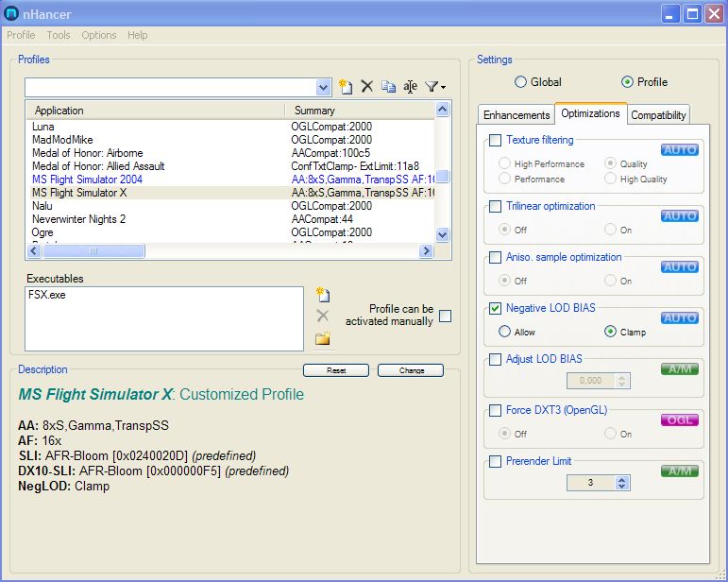This screenshot has height=582, width=728.
Task: Select the Profile settings radio button
Action: [627, 82]
